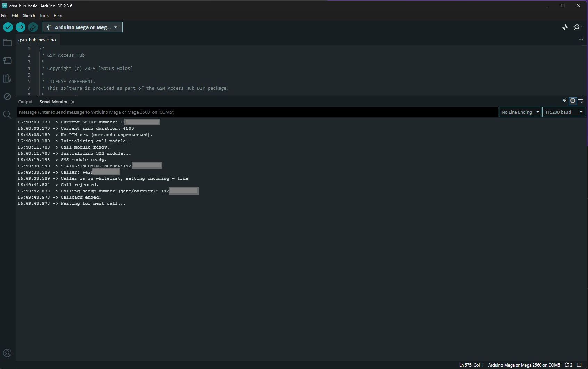This screenshot has height=369, width=588.
Task: Click the Ln 575, Col 1 status indicator
Action: (x=471, y=365)
